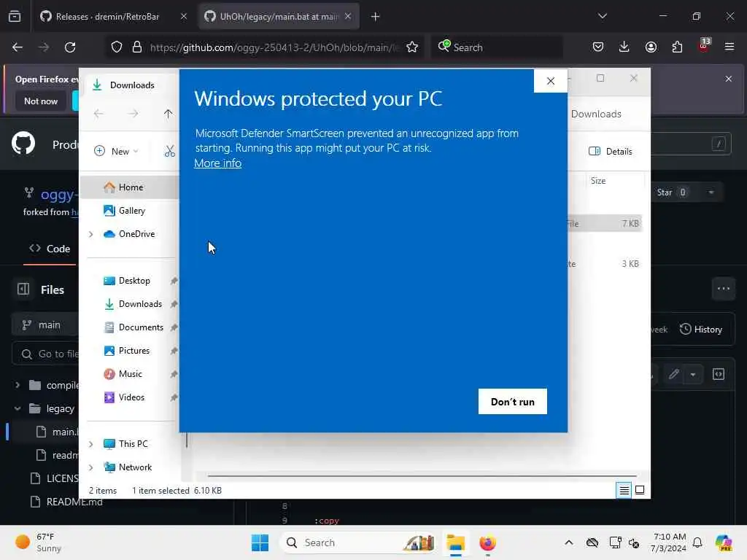Open the main branch selector
Viewport: 747px width, 560px height.
point(45,324)
